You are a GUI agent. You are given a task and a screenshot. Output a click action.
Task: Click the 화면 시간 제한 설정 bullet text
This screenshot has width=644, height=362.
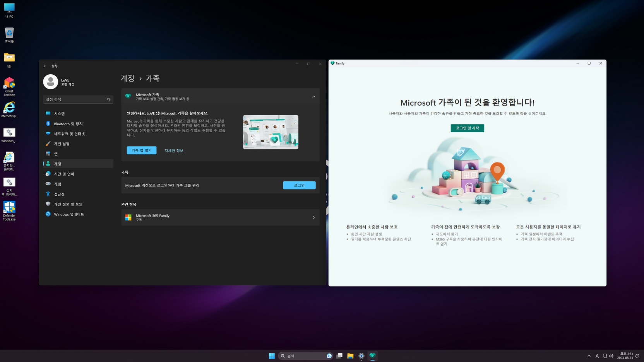tap(366, 234)
